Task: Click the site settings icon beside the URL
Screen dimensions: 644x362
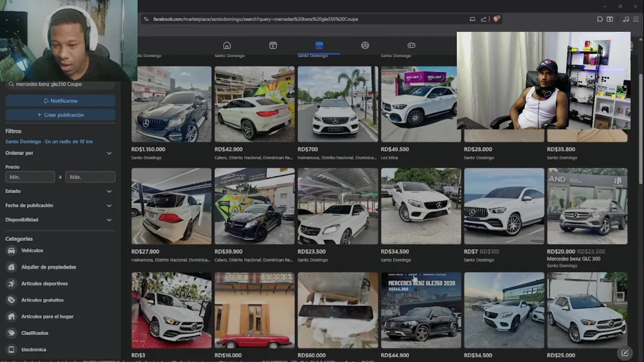Action: point(146,19)
